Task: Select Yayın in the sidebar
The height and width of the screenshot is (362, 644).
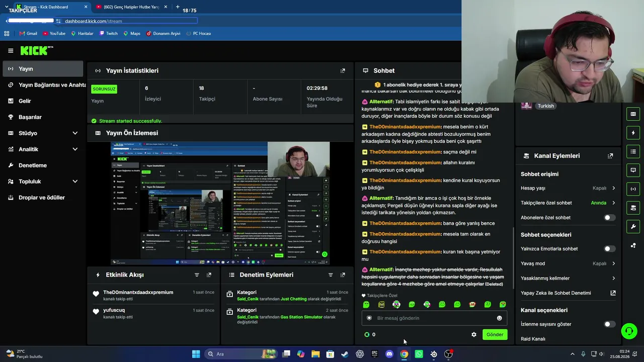Action: [43, 69]
